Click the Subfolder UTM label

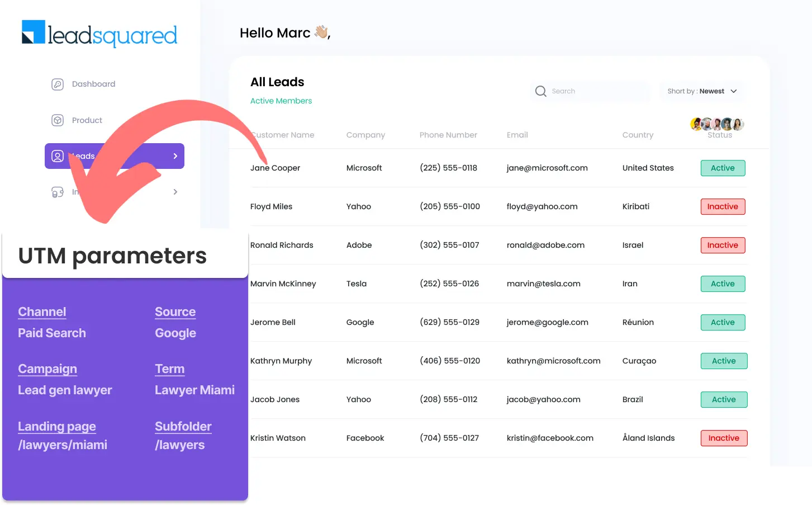point(183,427)
